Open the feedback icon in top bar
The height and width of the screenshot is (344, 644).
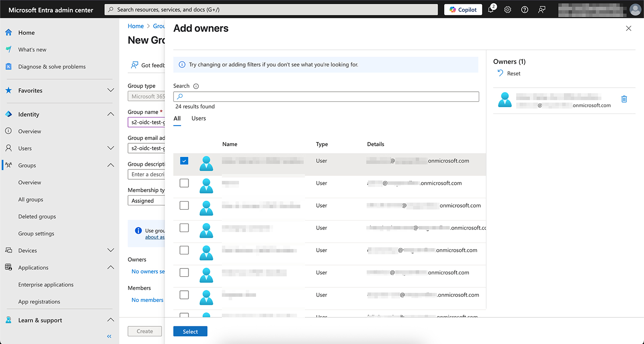click(542, 9)
